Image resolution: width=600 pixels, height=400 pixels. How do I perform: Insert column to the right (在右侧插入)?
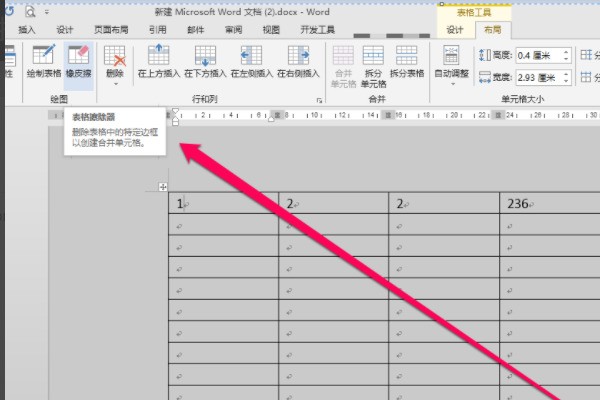tap(298, 61)
